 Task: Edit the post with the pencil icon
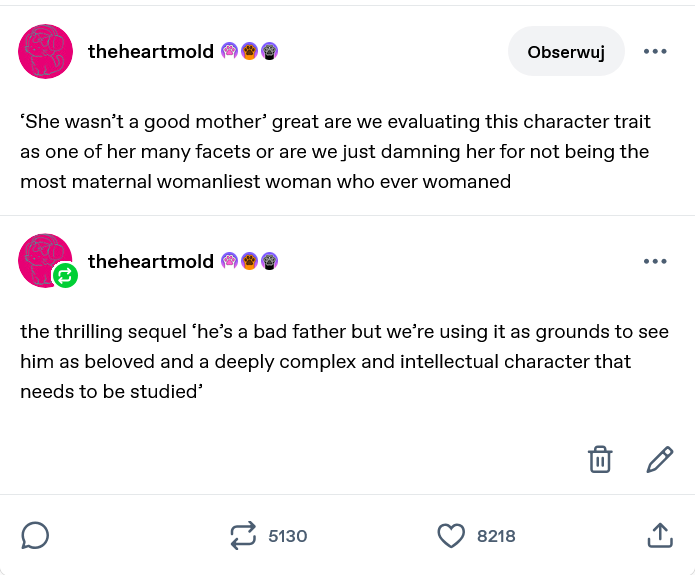660,459
